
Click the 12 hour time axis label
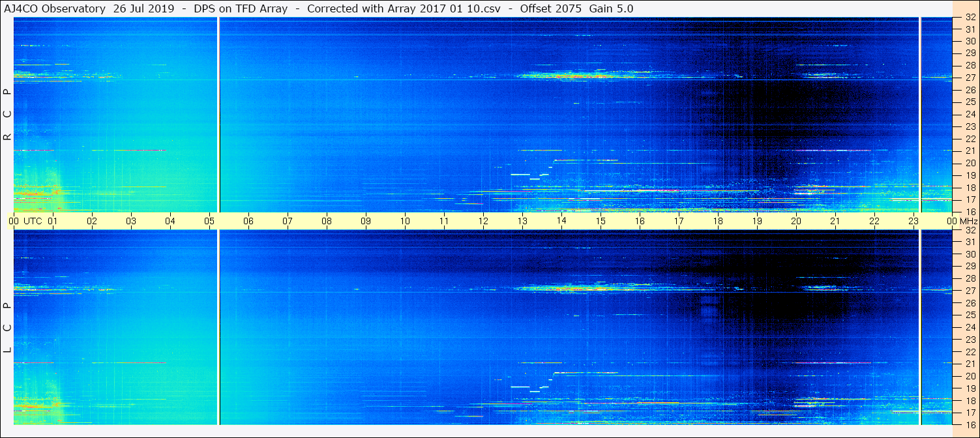click(483, 221)
